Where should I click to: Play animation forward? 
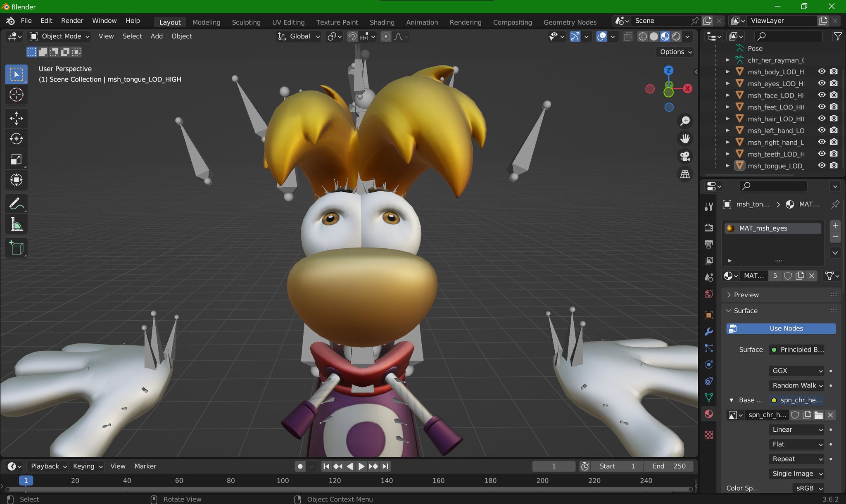[361, 466]
